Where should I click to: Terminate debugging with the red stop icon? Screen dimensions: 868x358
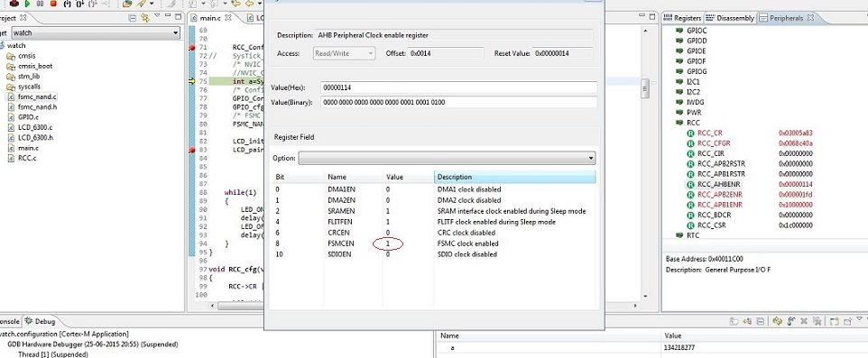[53, 4]
